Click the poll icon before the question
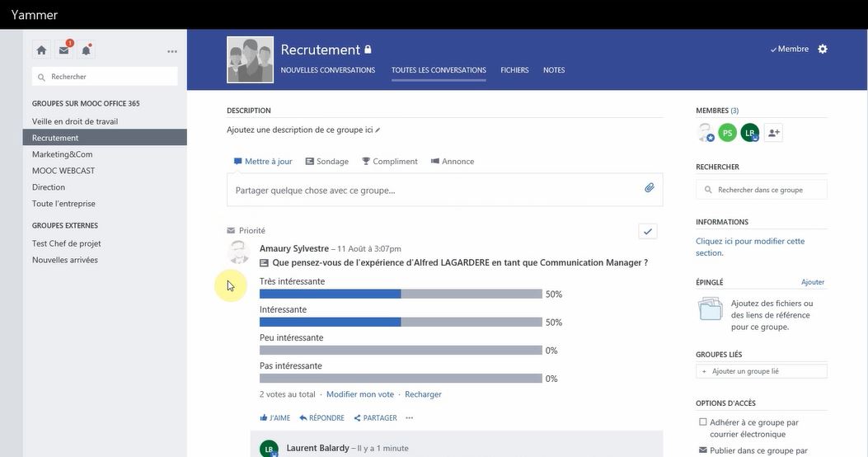The height and width of the screenshot is (457, 868). click(x=264, y=263)
